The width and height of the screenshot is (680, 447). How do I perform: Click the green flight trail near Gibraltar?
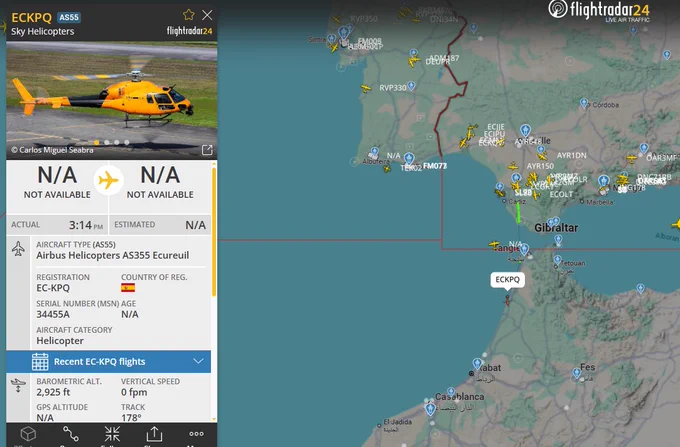pyautogui.click(x=518, y=213)
